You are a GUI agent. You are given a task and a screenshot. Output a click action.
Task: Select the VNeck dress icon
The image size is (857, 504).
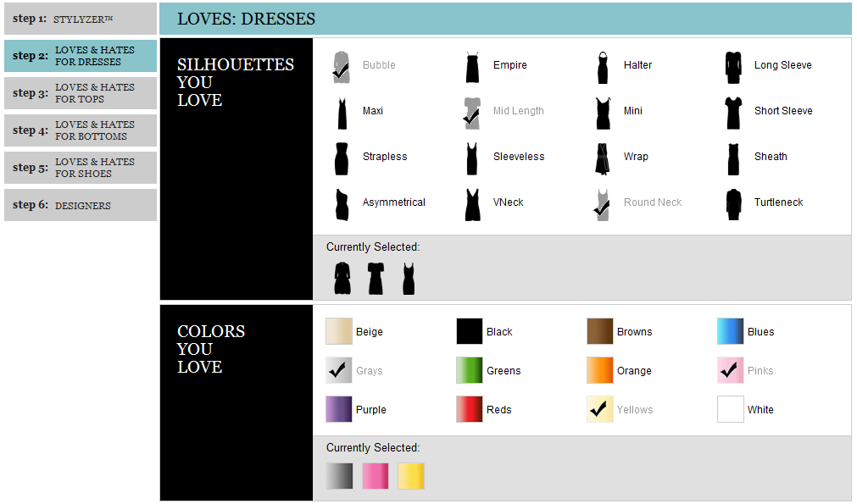(472, 204)
